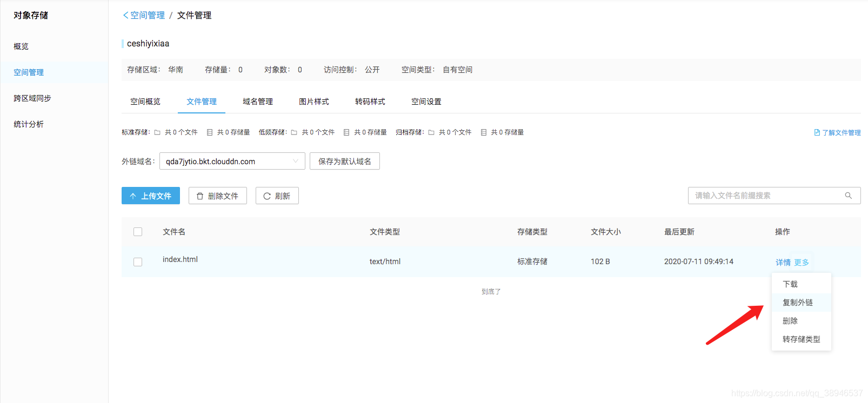Click the storage icon in 标准存储 stats
The width and height of the screenshot is (868, 403).
[210, 132]
